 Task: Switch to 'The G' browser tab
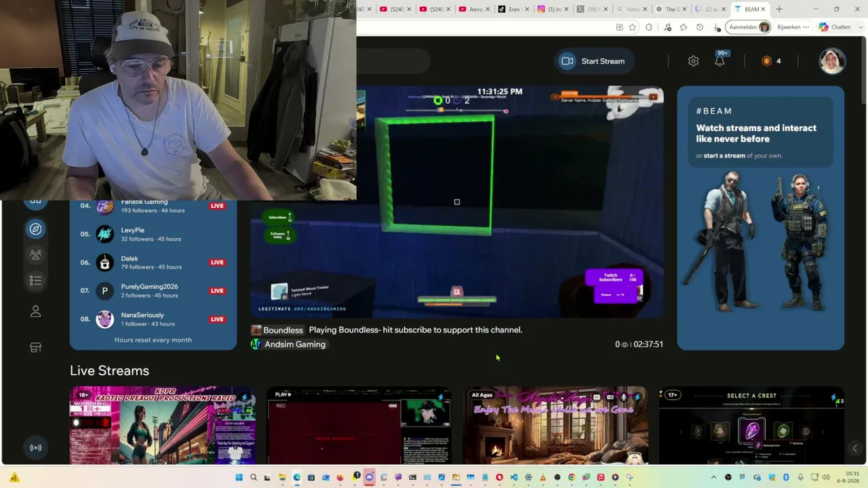pyautogui.click(x=669, y=9)
